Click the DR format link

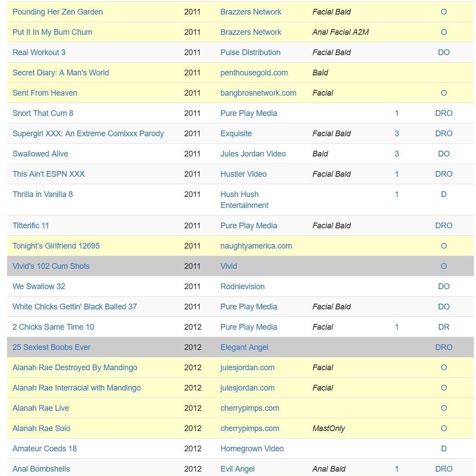coord(443,327)
